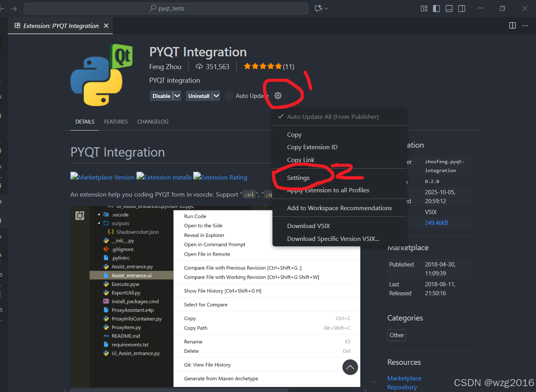536x392 pixels.
Task: Switch to the FEATURES tab
Action: pos(116,122)
